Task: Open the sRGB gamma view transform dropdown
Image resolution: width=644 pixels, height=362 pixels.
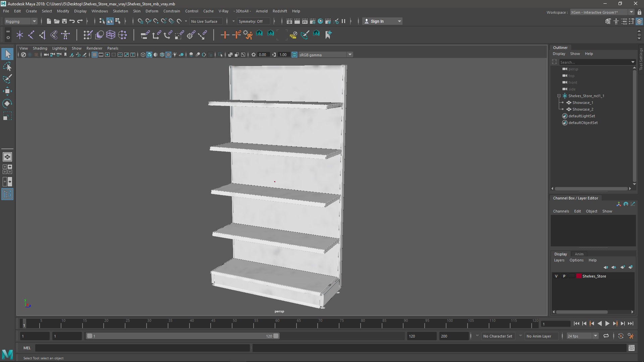Action: pyautogui.click(x=325, y=55)
